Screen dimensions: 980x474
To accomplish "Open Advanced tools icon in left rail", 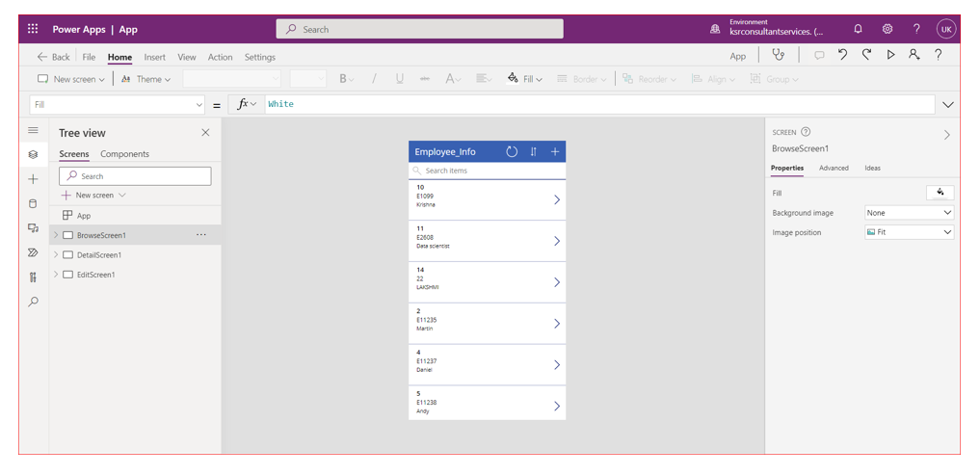I will 33,277.
